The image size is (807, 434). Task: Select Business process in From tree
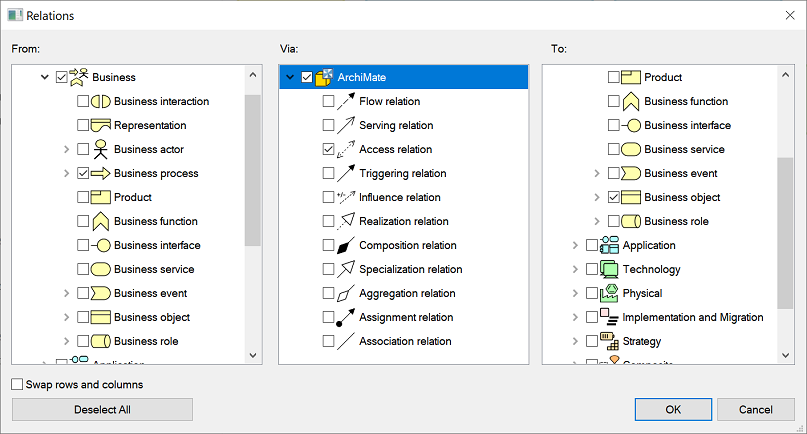pyautogui.click(x=156, y=173)
